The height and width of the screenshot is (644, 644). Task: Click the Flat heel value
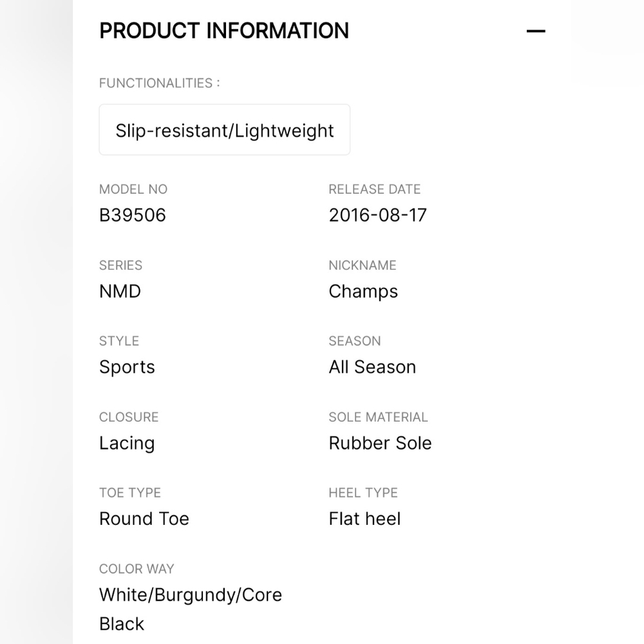coord(365,518)
